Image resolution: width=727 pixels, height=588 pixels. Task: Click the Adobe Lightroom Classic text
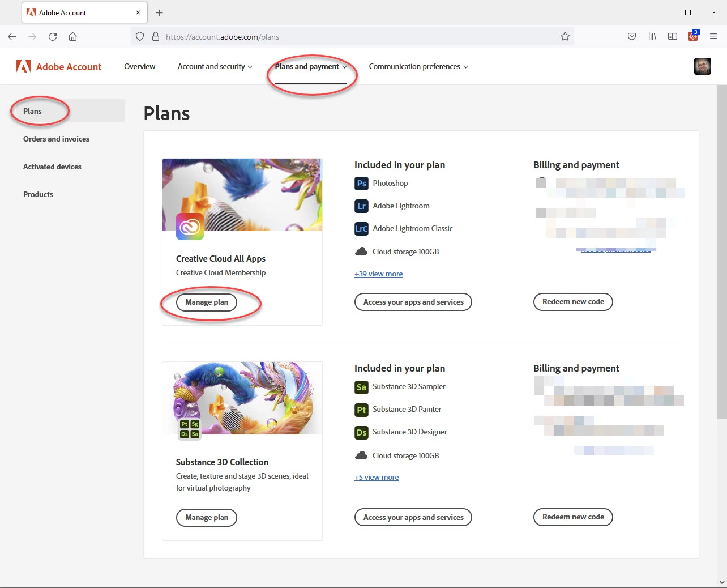(x=413, y=229)
